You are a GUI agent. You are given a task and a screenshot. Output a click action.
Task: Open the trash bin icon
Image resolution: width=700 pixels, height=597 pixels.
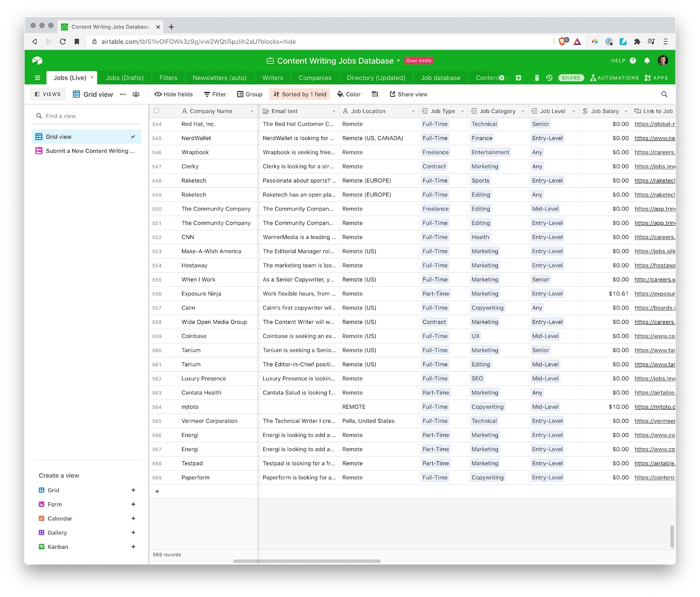537,78
